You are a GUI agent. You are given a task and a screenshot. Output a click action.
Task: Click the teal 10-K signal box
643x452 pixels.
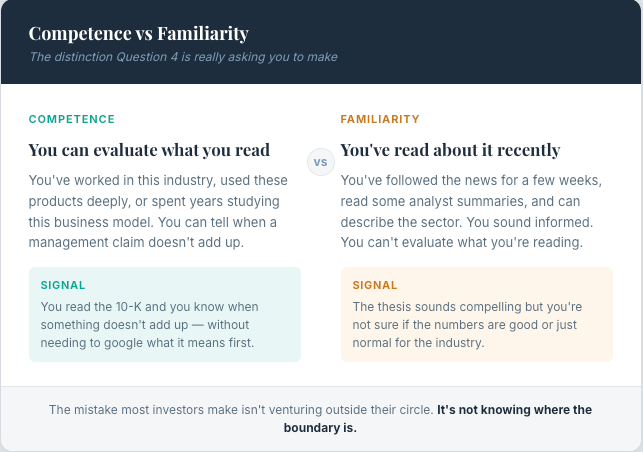coord(165,315)
